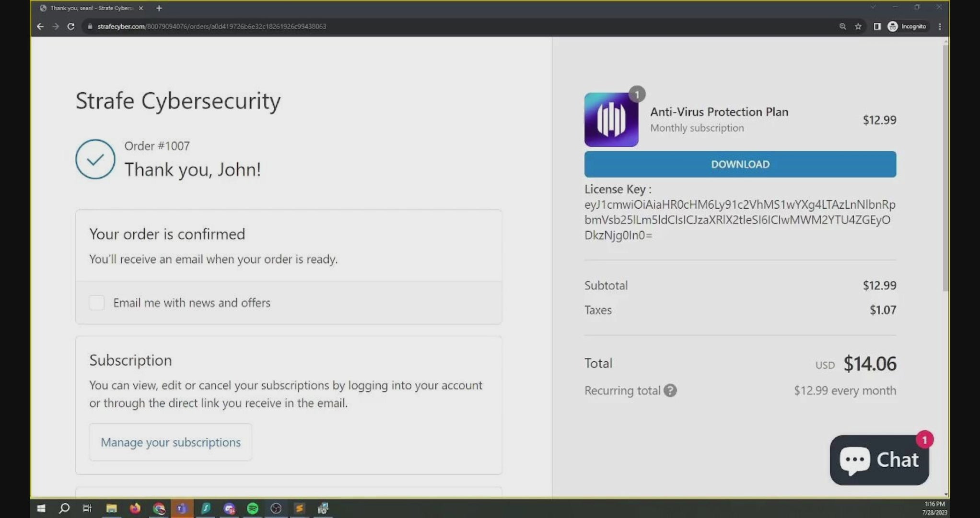The image size is (980, 518).
Task: Click the Order #1007 text
Action: point(157,146)
